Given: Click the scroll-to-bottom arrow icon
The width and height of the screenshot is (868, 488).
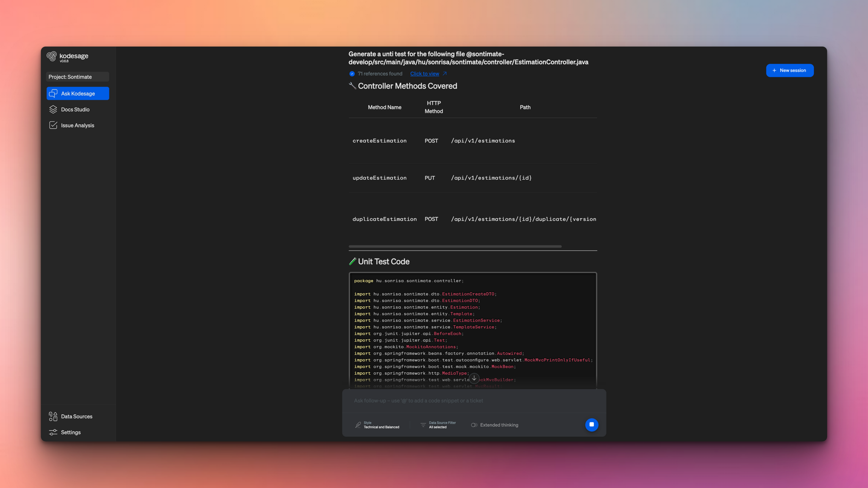Looking at the screenshot, I should click(474, 378).
